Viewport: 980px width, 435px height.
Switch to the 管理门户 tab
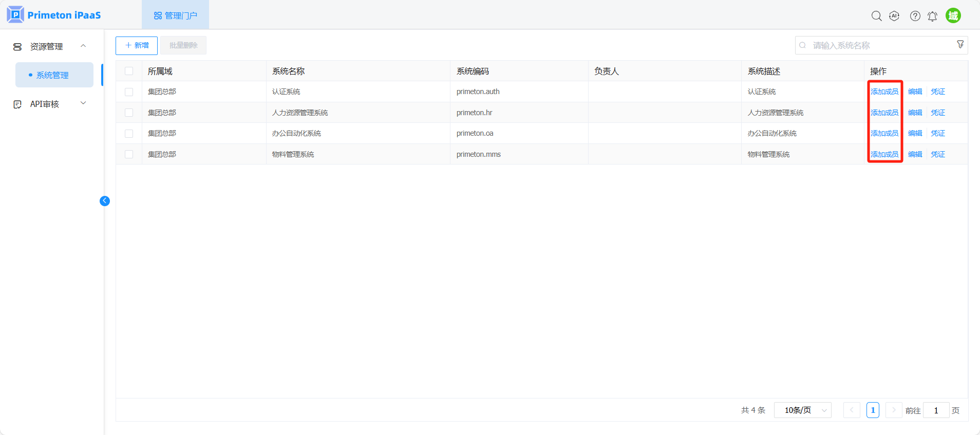pyautogui.click(x=175, y=15)
